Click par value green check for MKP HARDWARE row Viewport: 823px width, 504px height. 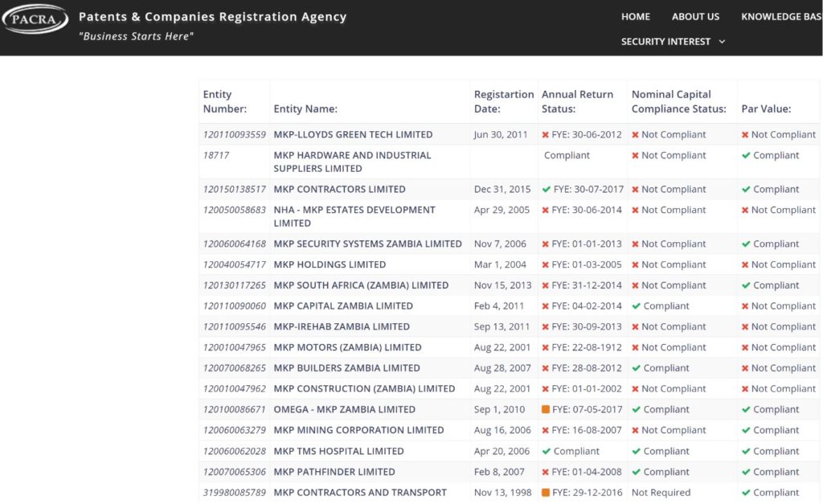(746, 155)
